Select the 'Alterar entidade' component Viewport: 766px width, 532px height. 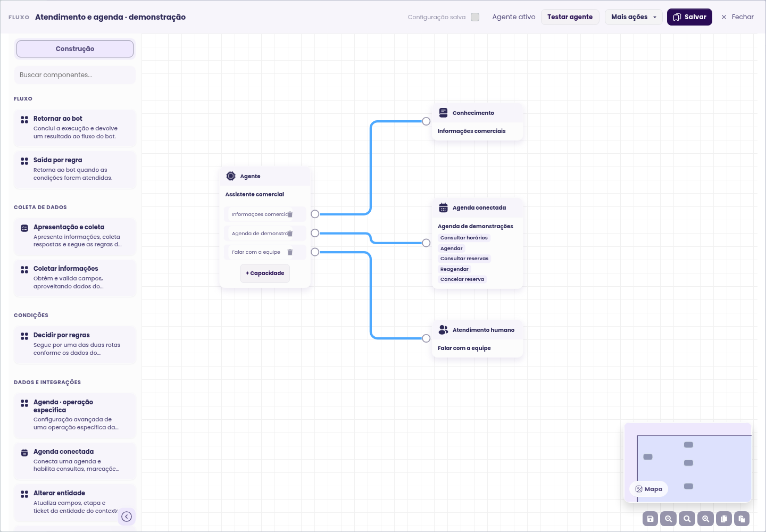pyautogui.click(x=75, y=503)
